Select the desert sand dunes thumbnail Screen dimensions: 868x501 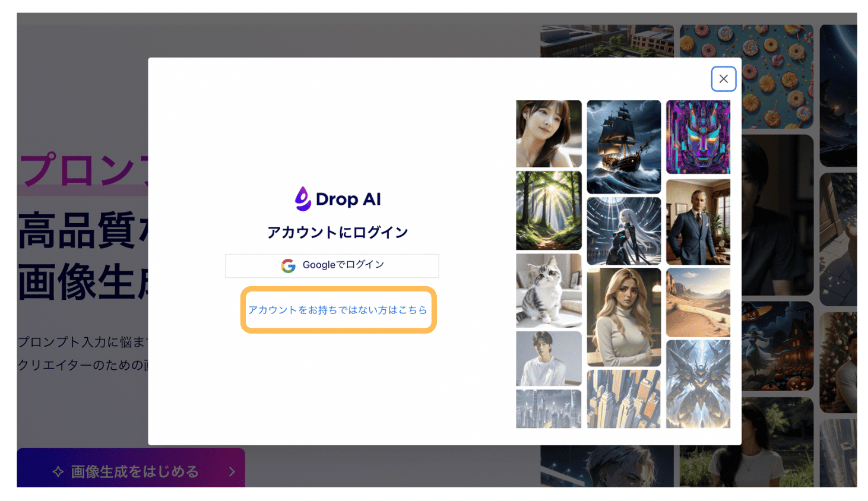pos(698,302)
